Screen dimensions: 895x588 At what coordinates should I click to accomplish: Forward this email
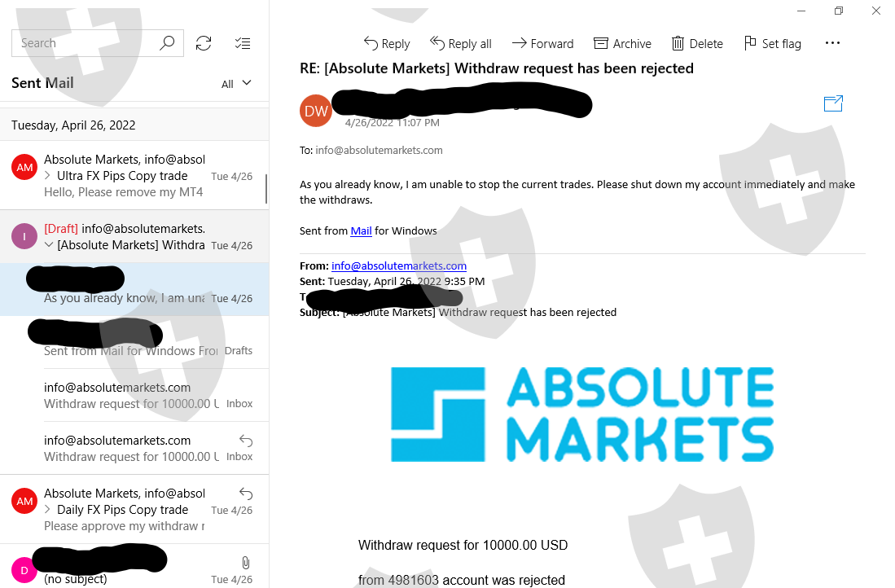(542, 43)
